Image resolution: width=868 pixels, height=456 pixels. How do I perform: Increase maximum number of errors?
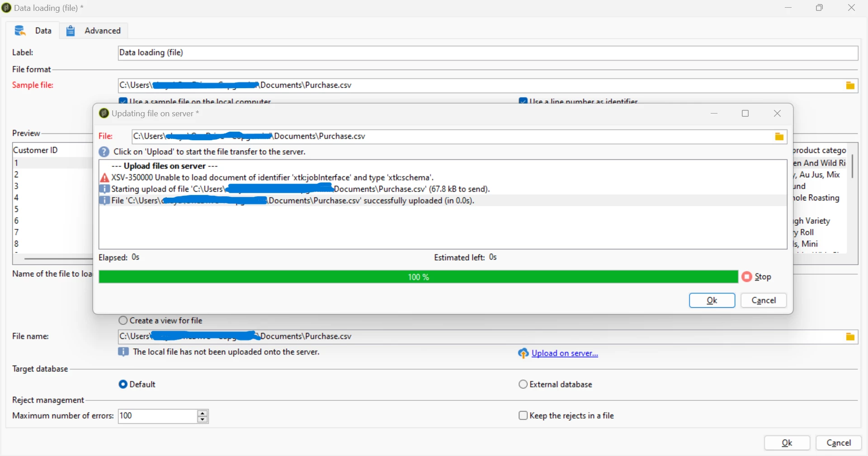(x=203, y=413)
